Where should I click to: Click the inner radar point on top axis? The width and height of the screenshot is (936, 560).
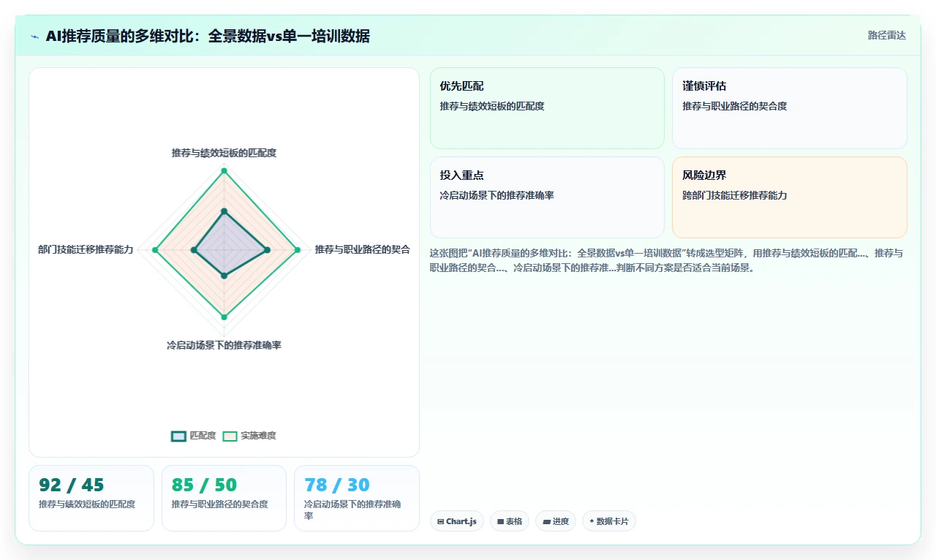click(x=224, y=211)
